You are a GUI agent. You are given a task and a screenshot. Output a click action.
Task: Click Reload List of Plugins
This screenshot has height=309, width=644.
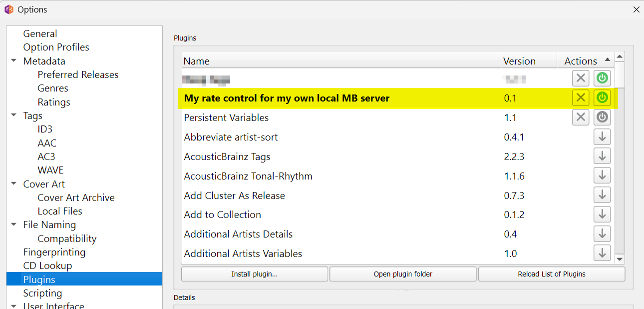click(x=551, y=274)
